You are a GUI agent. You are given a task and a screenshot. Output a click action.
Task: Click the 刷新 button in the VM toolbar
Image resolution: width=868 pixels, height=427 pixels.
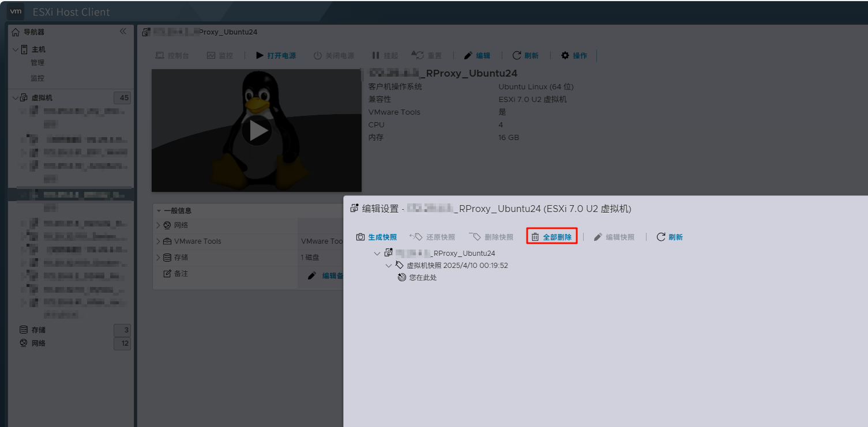click(525, 55)
